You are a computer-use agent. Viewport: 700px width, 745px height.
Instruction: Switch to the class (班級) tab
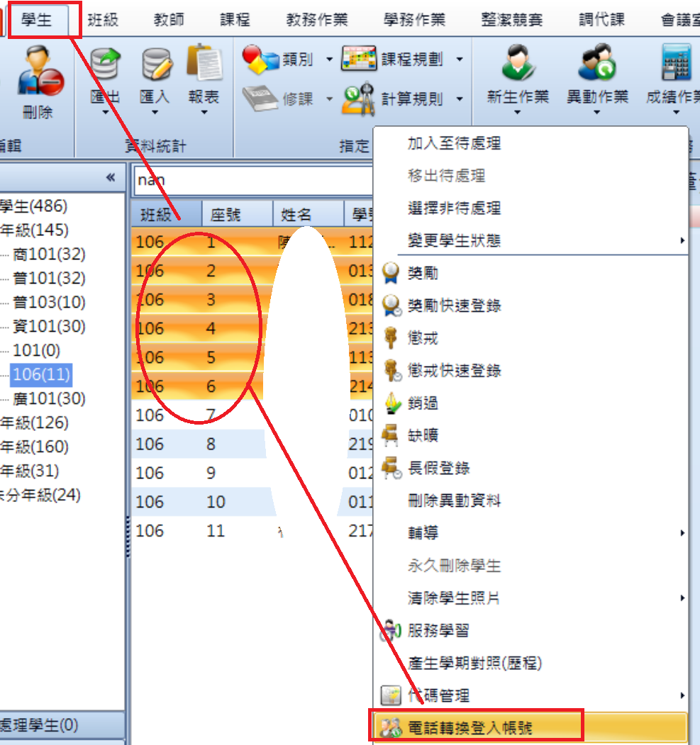[x=103, y=20]
